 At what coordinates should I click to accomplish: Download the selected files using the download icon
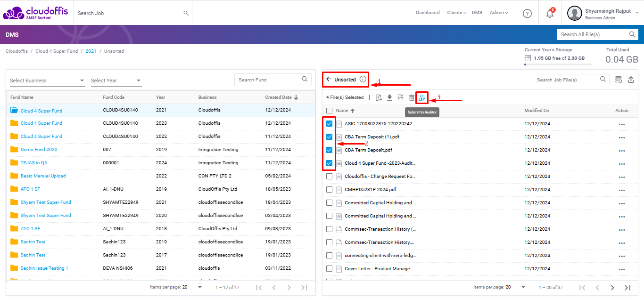click(x=389, y=97)
